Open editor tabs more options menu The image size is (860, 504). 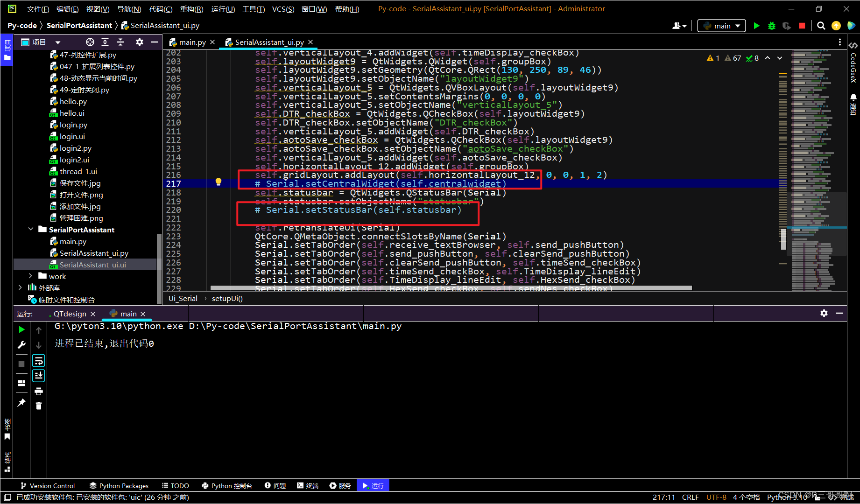839,42
